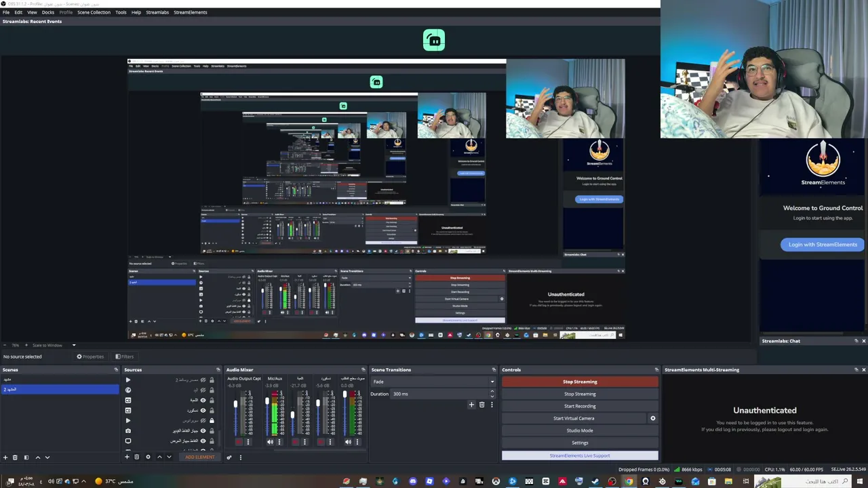Add a new source in Sources panel
Screen dimensions: 868x488
tap(127, 457)
